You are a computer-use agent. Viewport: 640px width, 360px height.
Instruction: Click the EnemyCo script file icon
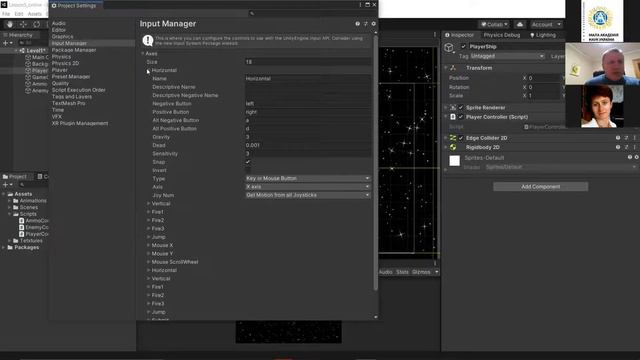point(22,227)
